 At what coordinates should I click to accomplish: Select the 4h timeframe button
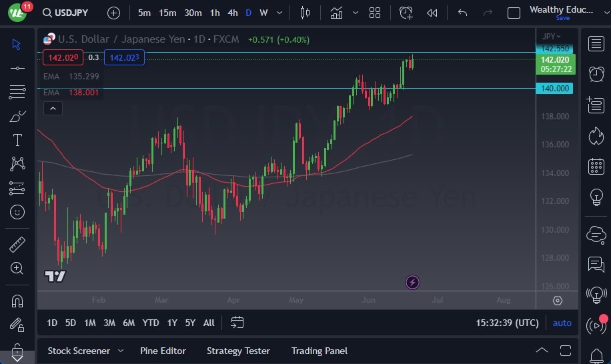232,13
